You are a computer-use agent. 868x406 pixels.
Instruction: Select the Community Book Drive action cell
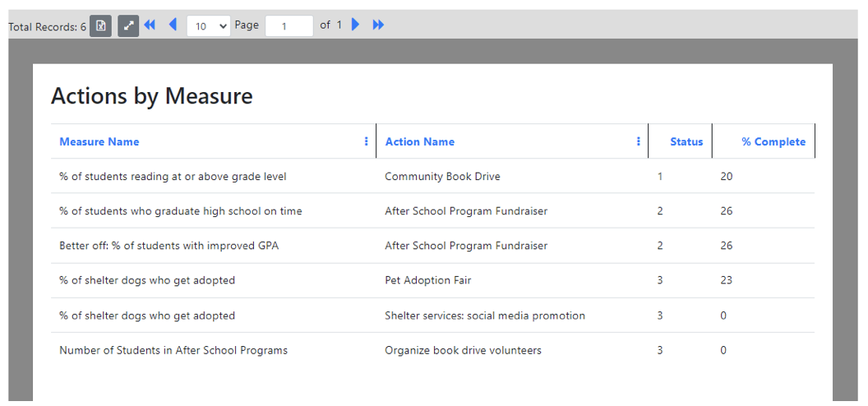[x=442, y=177]
